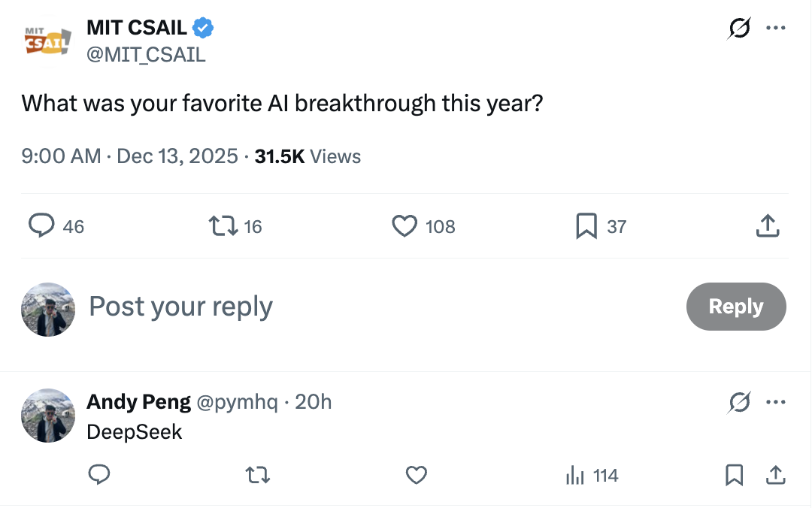The width and height of the screenshot is (812, 508).
Task: Click the blue verified badge next to MIT CSAIL
Action: 201,27
